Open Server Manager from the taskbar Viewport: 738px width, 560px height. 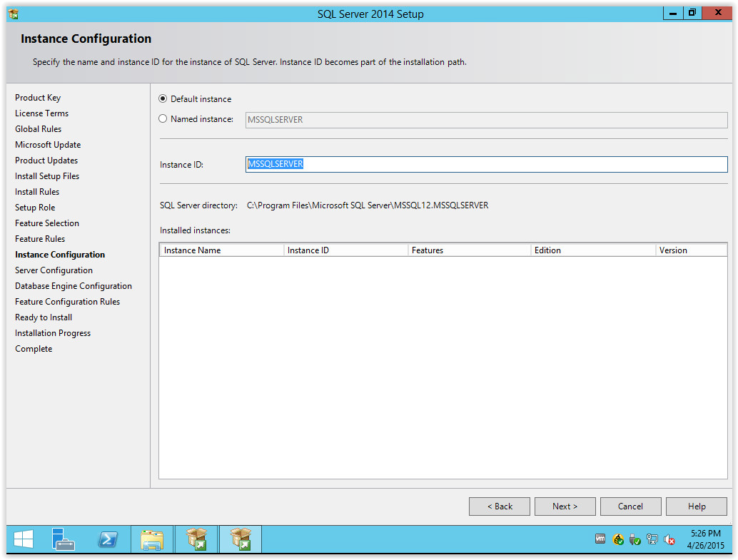pyautogui.click(x=63, y=539)
